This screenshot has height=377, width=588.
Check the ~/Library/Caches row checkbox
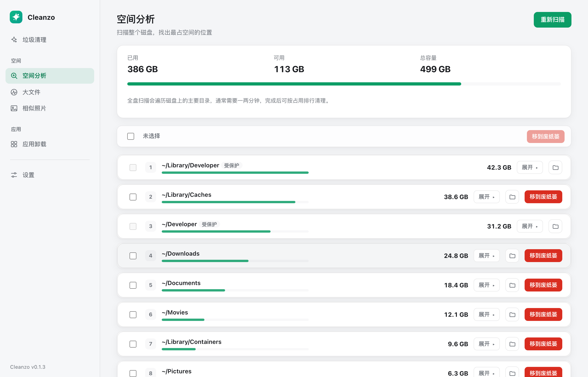tap(133, 197)
